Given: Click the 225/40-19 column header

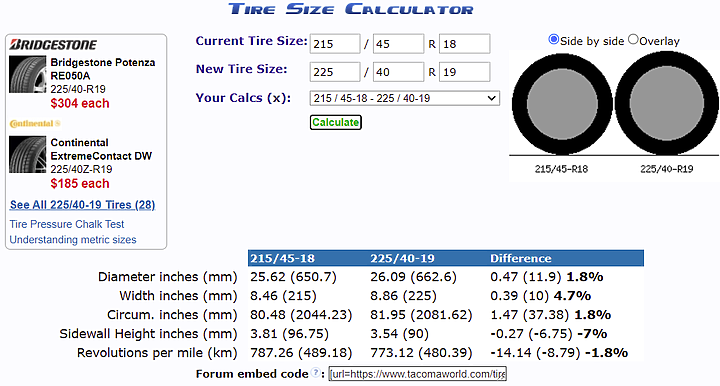Looking at the screenshot, I should [402, 258].
